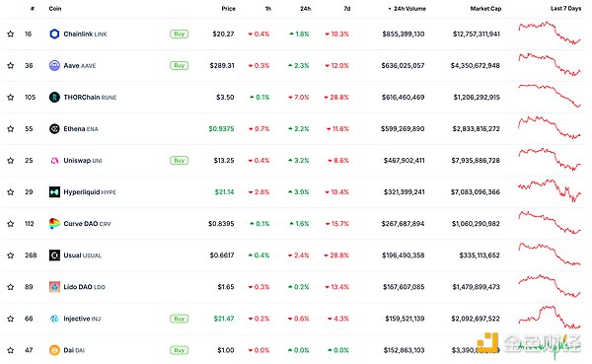Open THORChain 7-day sparkline chart

tap(550, 96)
